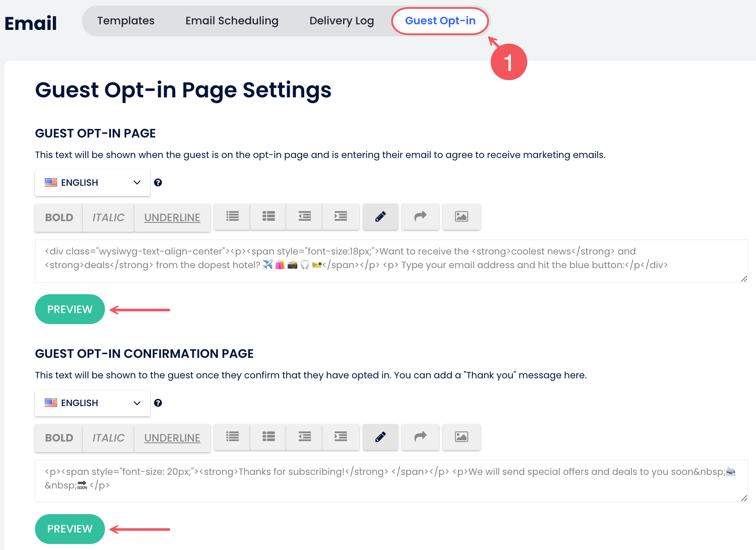
Task: Click the curved arrow icon in Confirmation toolbar
Action: pos(420,437)
